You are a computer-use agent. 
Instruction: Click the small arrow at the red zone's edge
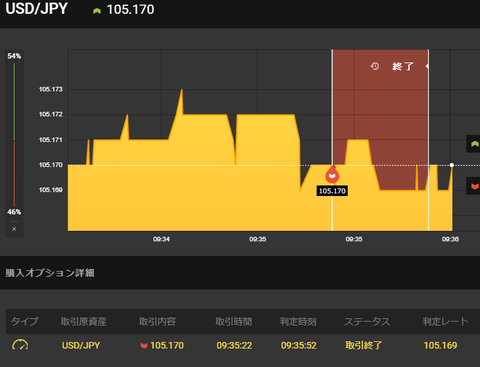click(x=427, y=66)
